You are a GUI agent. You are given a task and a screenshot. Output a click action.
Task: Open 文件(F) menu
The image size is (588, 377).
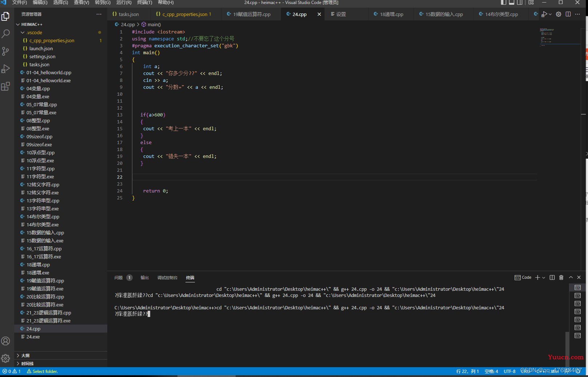coord(20,3)
